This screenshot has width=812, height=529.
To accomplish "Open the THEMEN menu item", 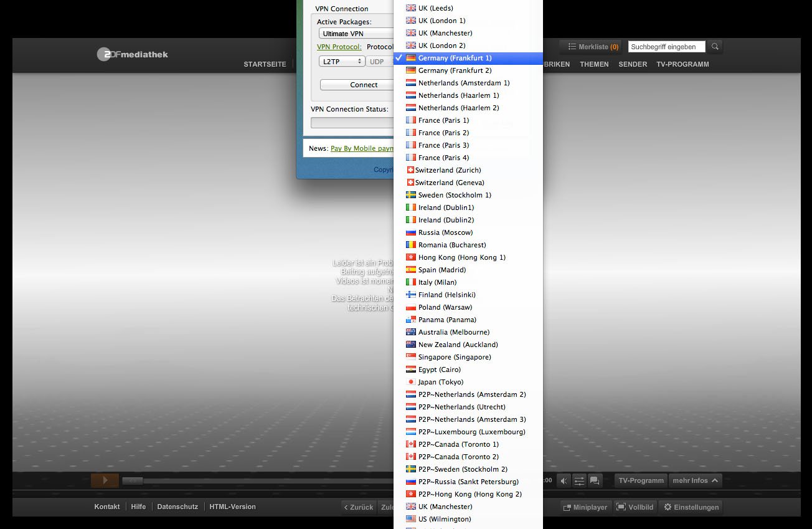I will pyautogui.click(x=594, y=64).
